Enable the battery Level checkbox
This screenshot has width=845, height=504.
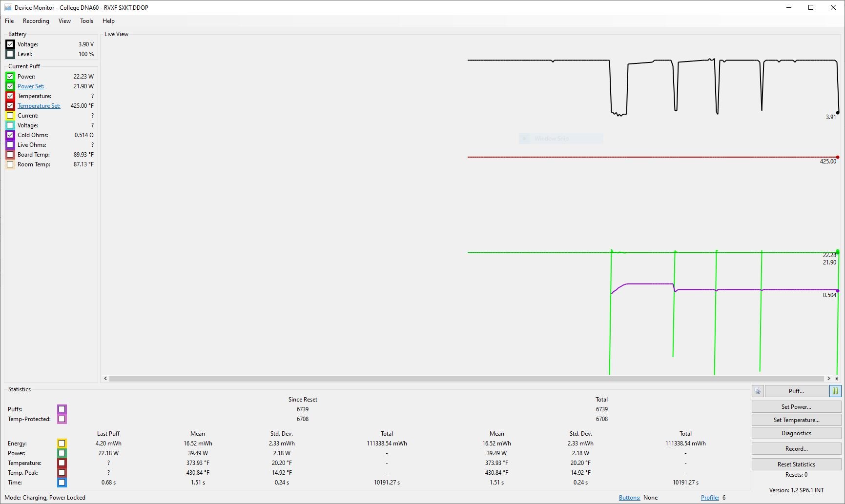pos(10,54)
